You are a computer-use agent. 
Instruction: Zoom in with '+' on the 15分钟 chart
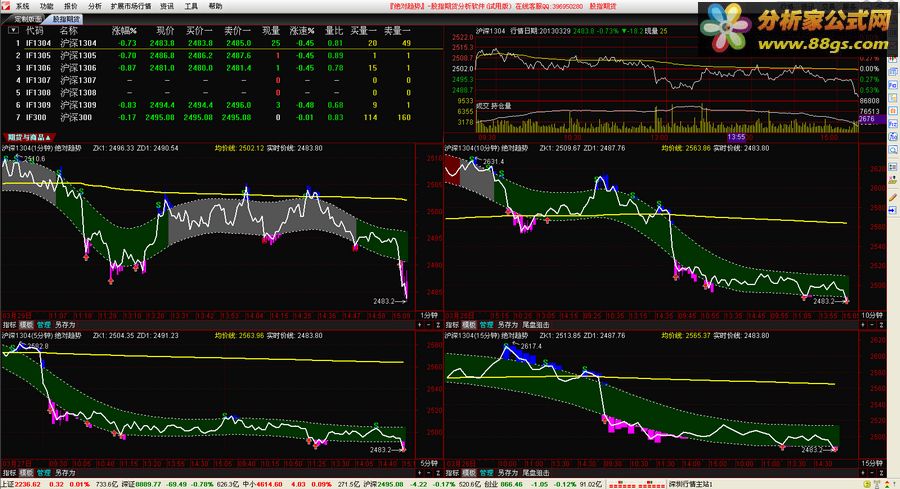pos(864,473)
